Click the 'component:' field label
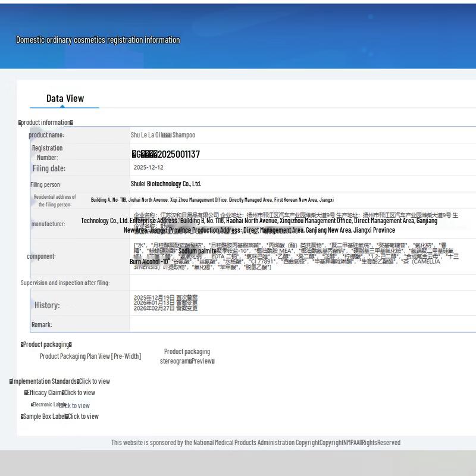The height and width of the screenshot is (476, 476). point(41,256)
